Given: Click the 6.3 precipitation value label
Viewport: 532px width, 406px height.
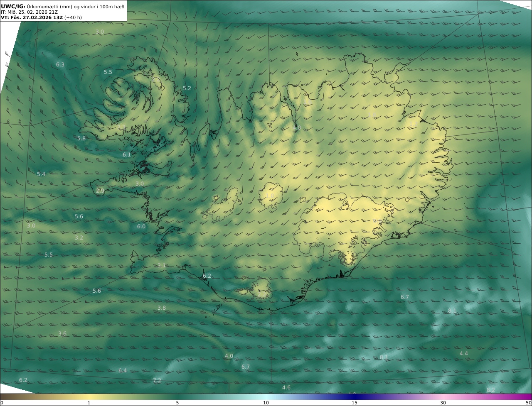Looking at the screenshot, I should (x=60, y=64).
